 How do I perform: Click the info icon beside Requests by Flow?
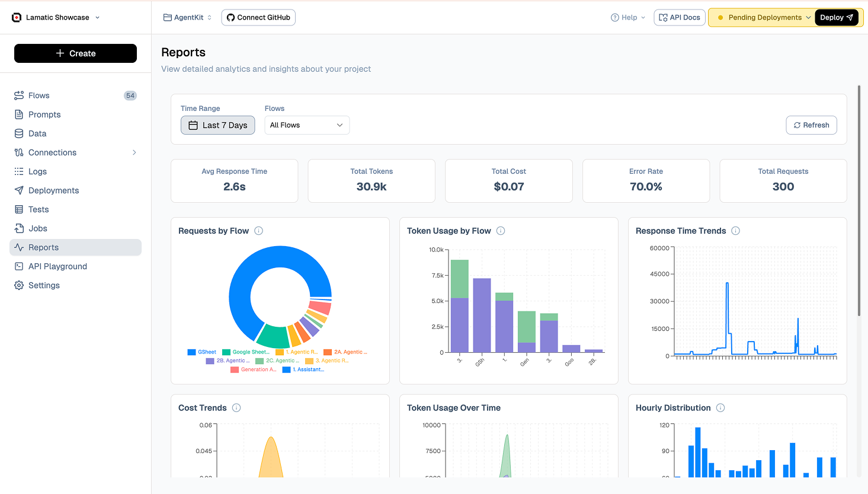tap(259, 231)
